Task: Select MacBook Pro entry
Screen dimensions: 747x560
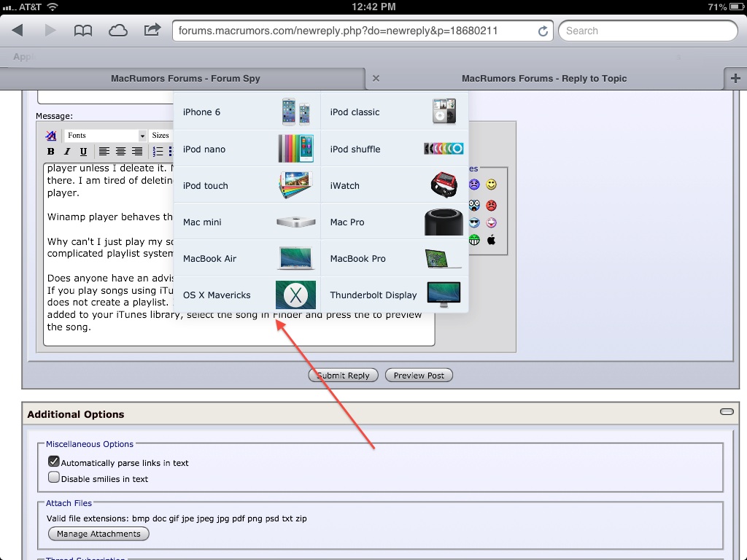Action: pos(395,258)
